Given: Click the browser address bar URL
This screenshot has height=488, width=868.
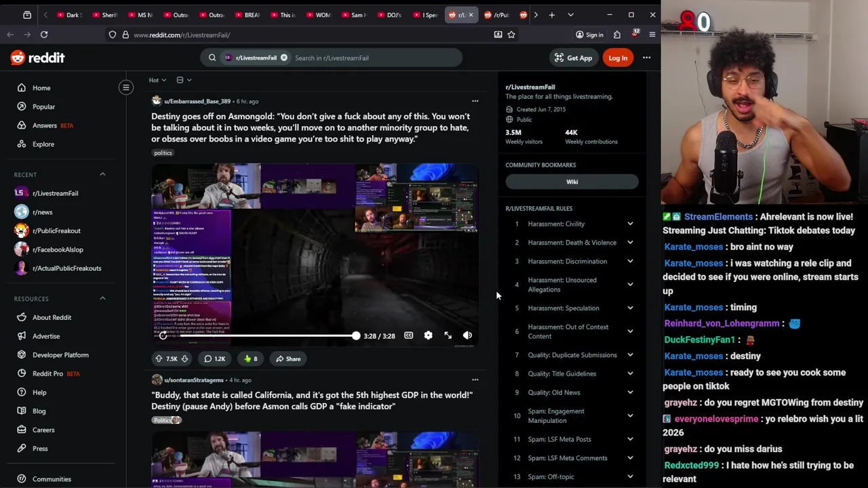Looking at the screenshot, I should [182, 35].
